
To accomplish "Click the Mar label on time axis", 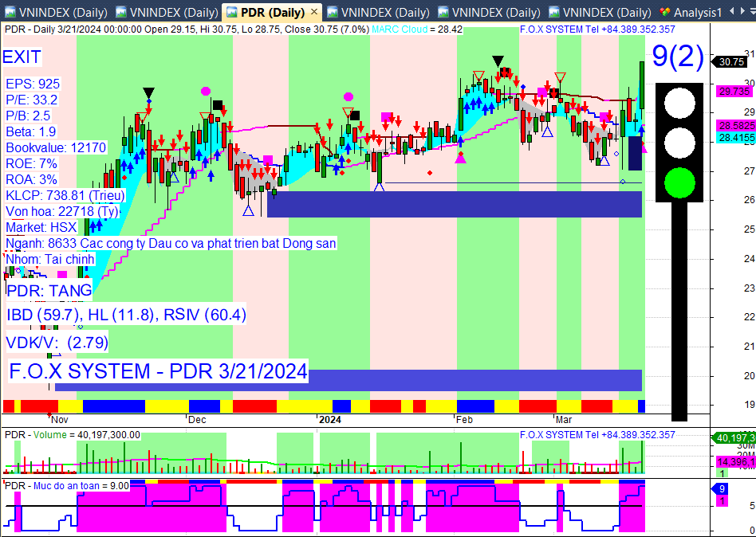I will point(564,420).
